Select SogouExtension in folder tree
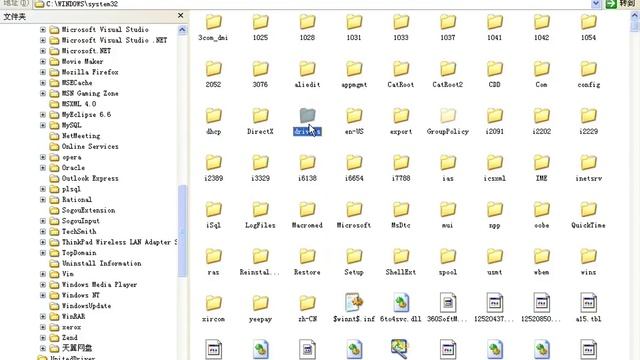The height and width of the screenshot is (360, 640). (x=88, y=210)
